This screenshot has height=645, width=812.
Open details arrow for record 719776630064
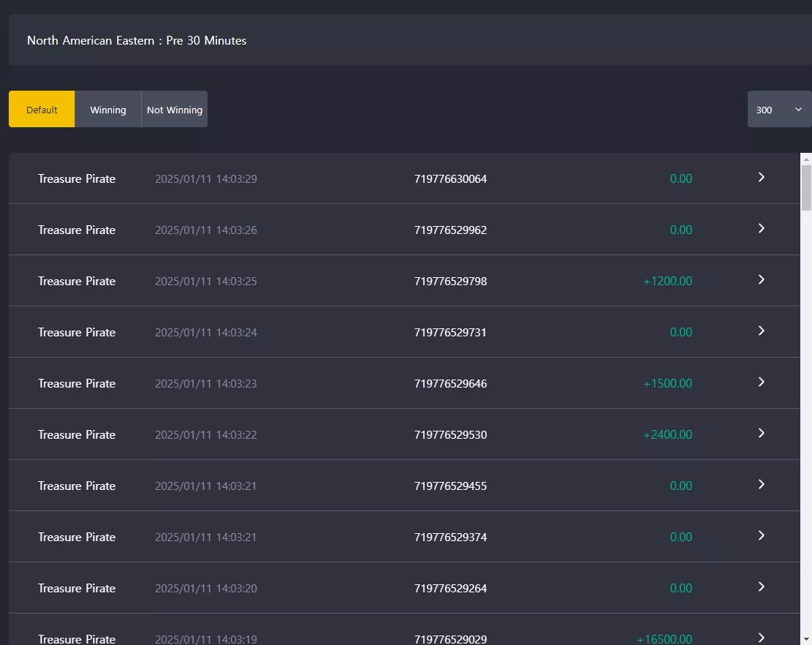pyautogui.click(x=762, y=177)
